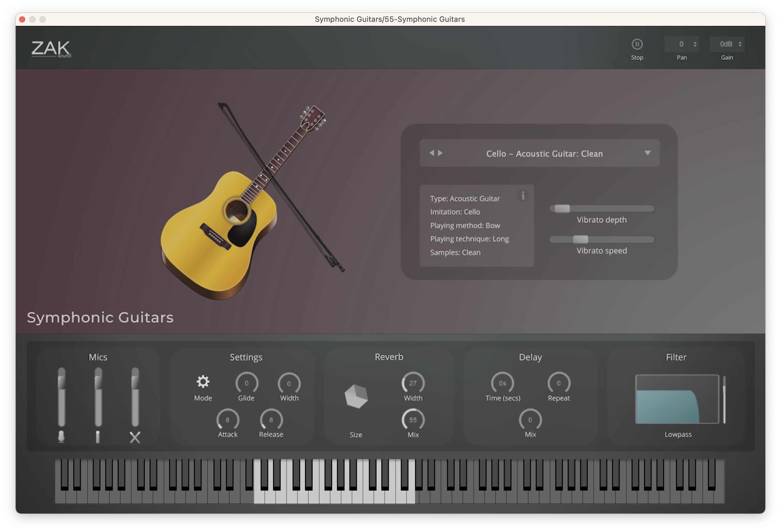Click the microphone icon under first mic fader

[x=61, y=437]
